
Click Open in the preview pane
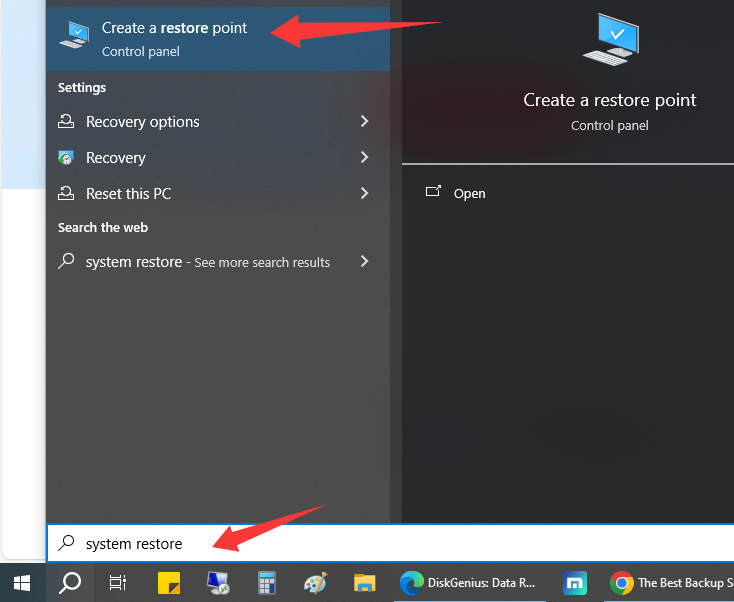point(468,194)
